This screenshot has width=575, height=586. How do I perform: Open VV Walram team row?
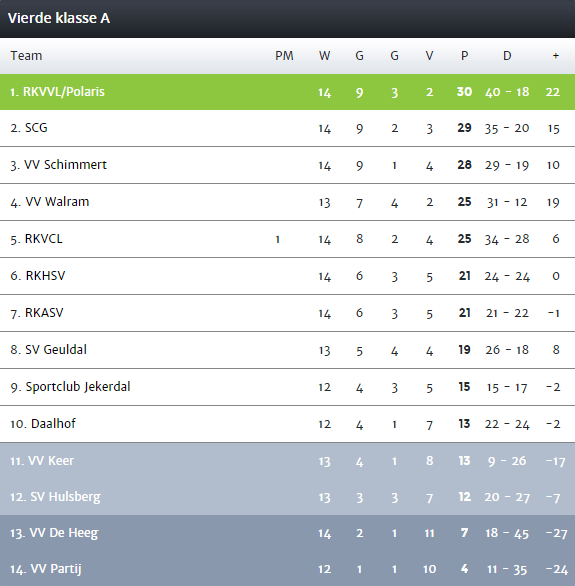click(287, 202)
